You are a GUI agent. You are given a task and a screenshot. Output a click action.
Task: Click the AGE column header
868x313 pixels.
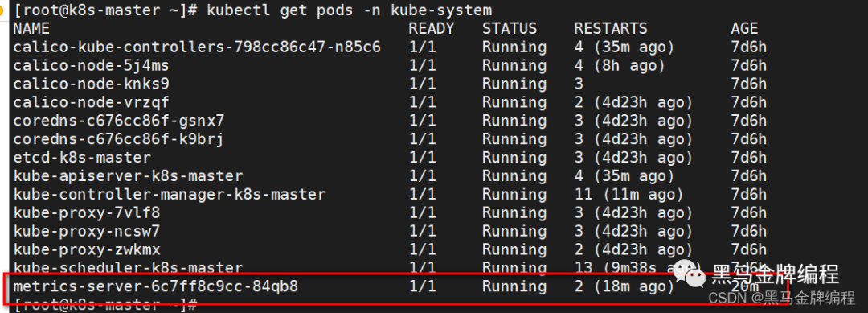[744, 28]
